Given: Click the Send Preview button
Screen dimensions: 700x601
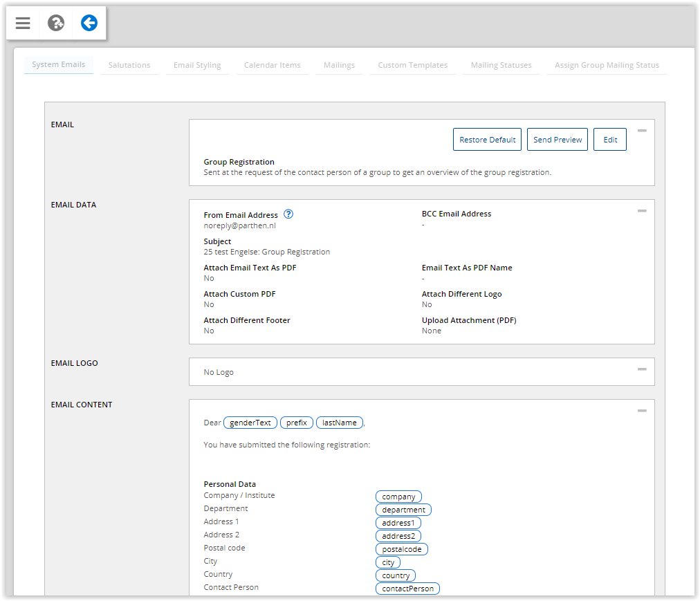Looking at the screenshot, I should (557, 139).
